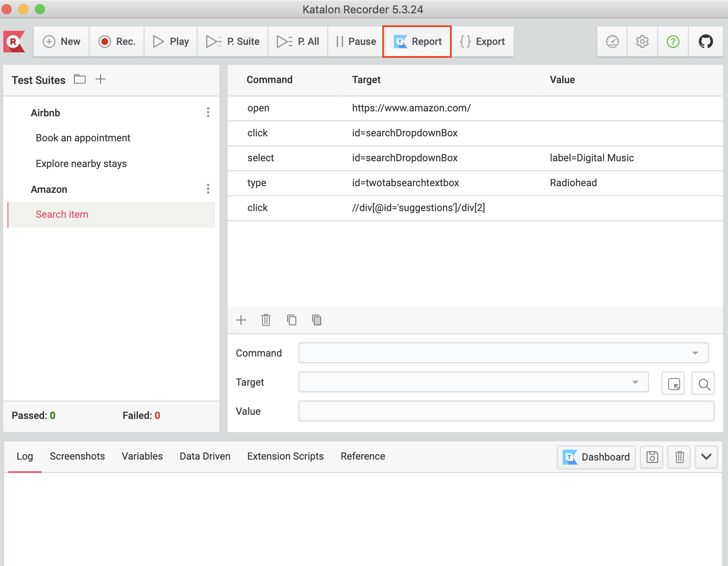The width and height of the screenshot is (728, 566).
Task: Expand the Command dropdown arrow
Action: coord(695,353)
